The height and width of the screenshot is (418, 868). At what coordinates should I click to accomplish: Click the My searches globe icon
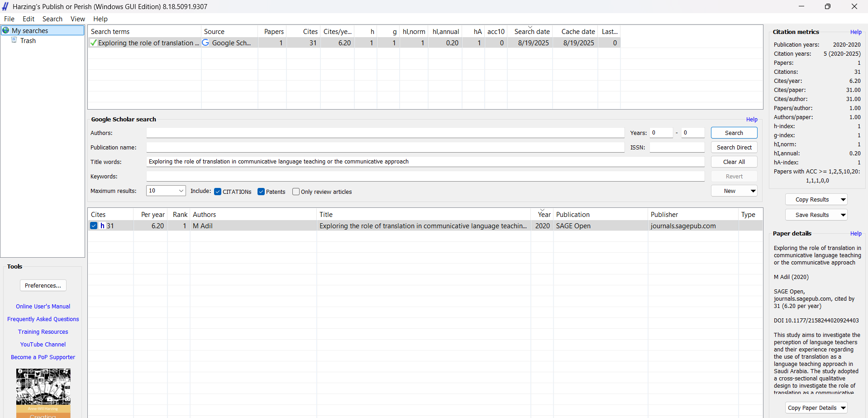pos(6,30)
